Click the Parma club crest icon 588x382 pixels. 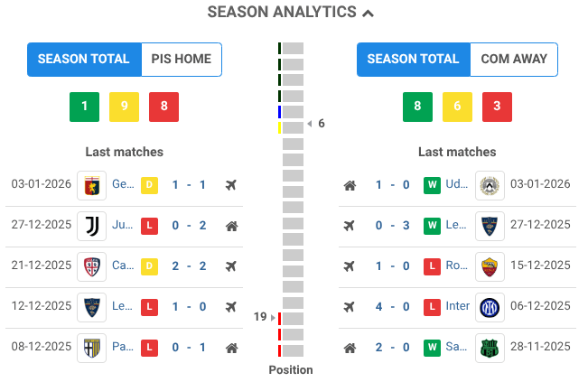[x=91, y=348]
